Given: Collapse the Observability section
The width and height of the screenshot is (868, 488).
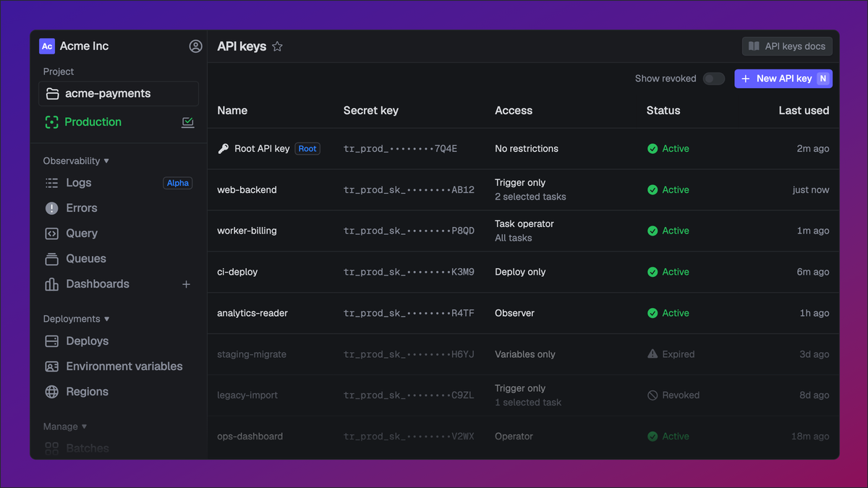Looking at the screenshot, I should click(x=76, y=161).
